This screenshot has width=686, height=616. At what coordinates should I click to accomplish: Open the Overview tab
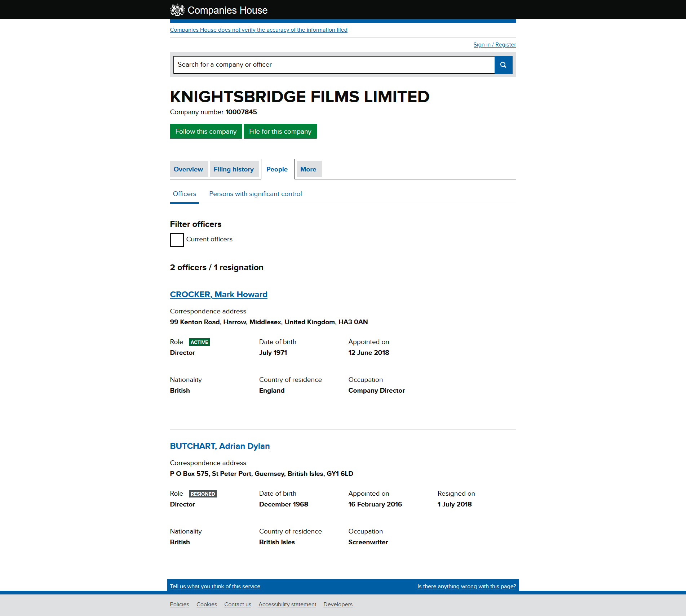pyautogui.click(x=189, y=169)
